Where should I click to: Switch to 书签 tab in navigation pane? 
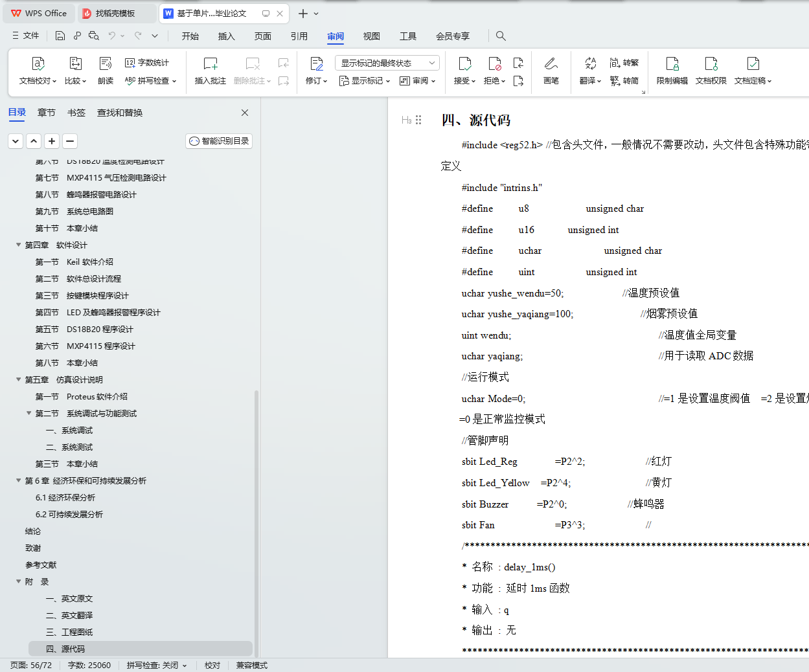pyautogui.click(x=76, y=113)
